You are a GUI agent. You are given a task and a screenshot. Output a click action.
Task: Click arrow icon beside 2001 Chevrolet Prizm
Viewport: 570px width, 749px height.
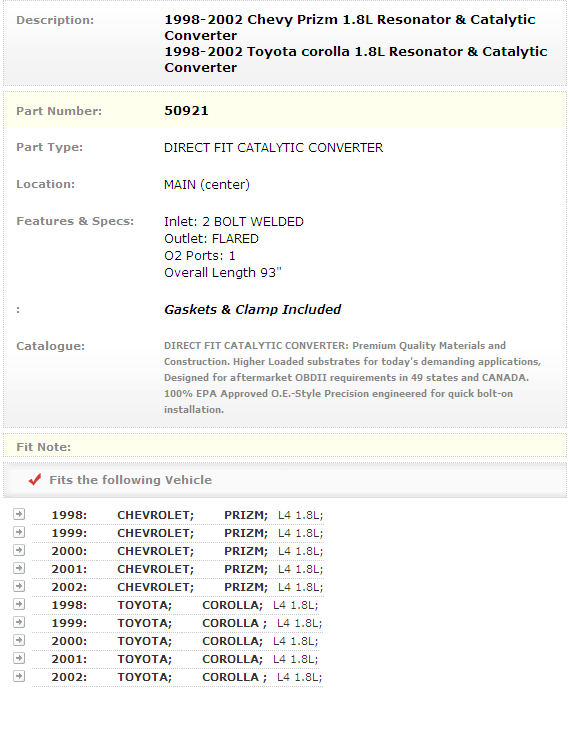click(19, 568)
